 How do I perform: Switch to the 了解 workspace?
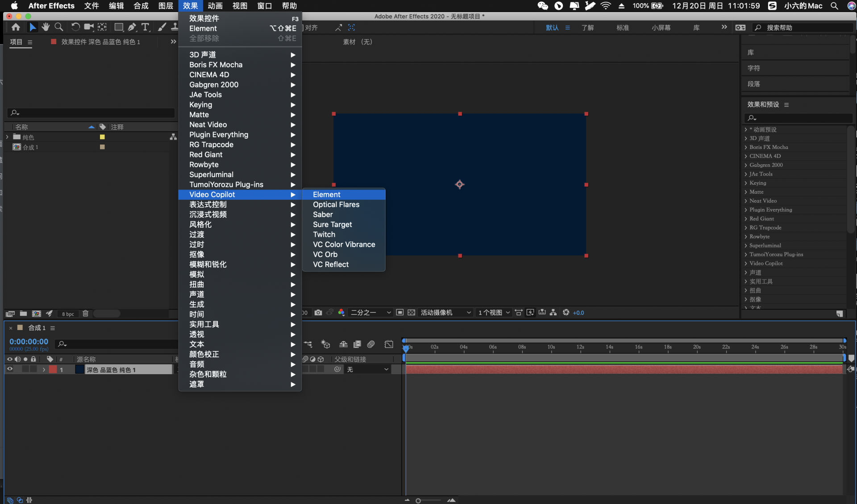(587, 28)
